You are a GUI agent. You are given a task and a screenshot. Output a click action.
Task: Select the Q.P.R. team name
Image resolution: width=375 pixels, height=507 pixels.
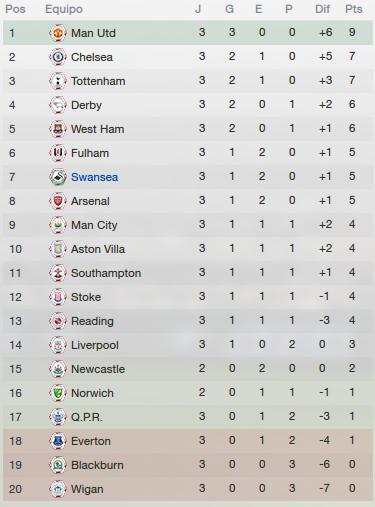(x=87, y=417)
